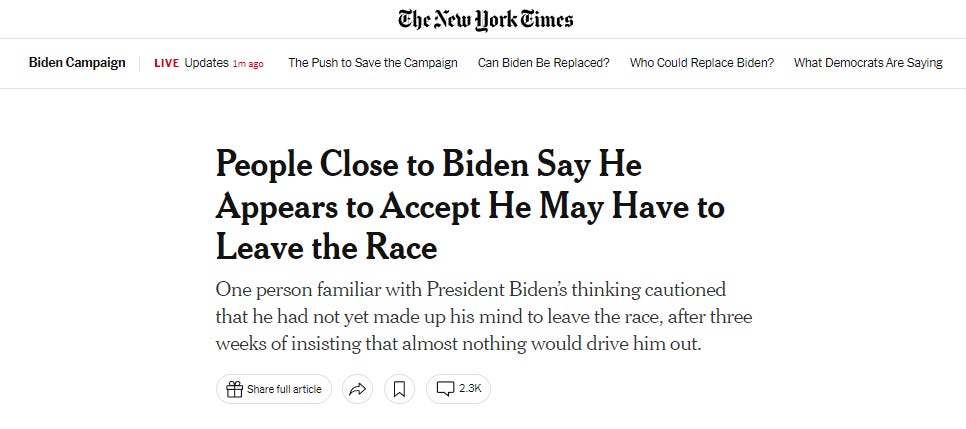
Task: Click the 2.3K comment count
Action: coord(469,389)
